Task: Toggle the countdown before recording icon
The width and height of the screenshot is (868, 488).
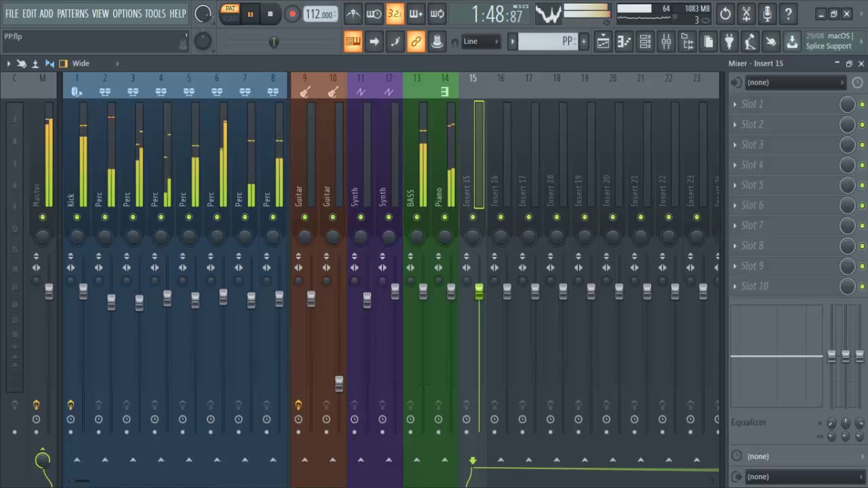Action: tap(395, 14)
